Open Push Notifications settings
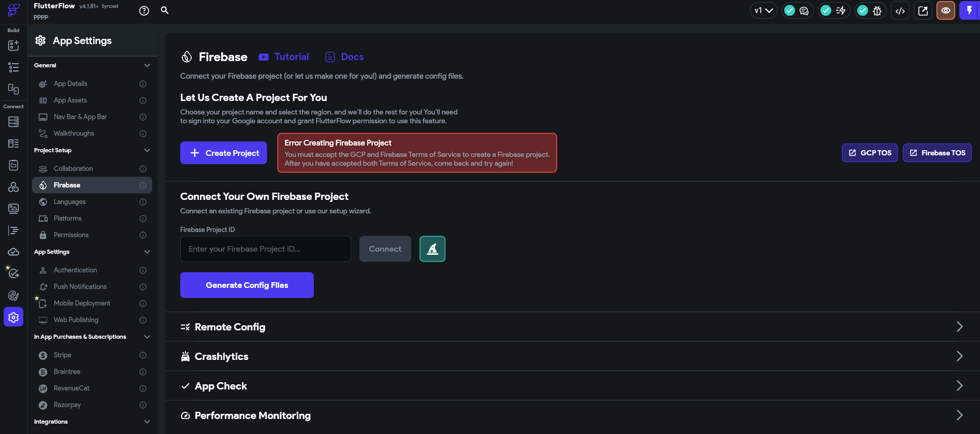This screenshot has width=980, height=434. click(x=92, y=287)
